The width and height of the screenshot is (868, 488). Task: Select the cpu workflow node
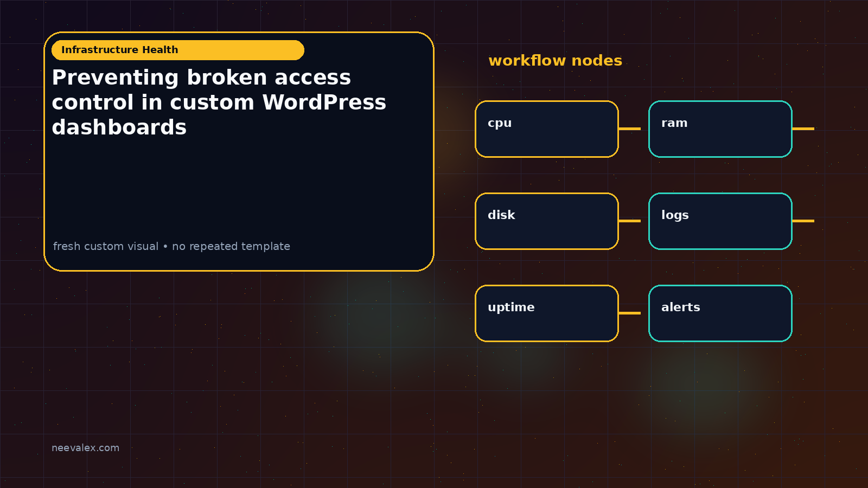(x=547, y=129)
